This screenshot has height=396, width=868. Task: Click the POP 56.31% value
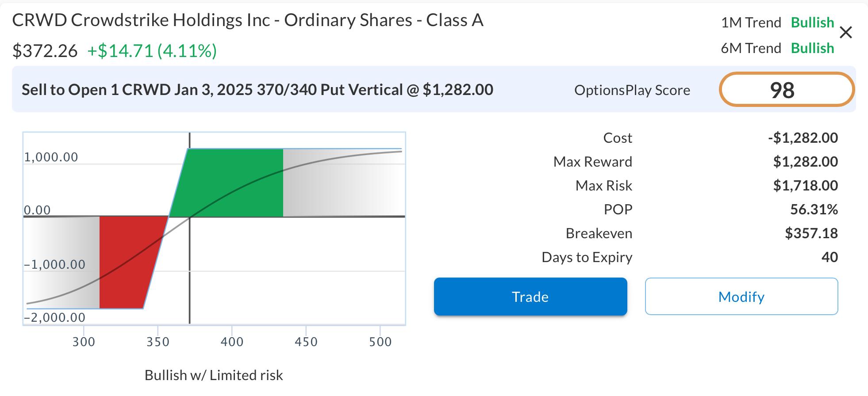click(x=814, y=209)
